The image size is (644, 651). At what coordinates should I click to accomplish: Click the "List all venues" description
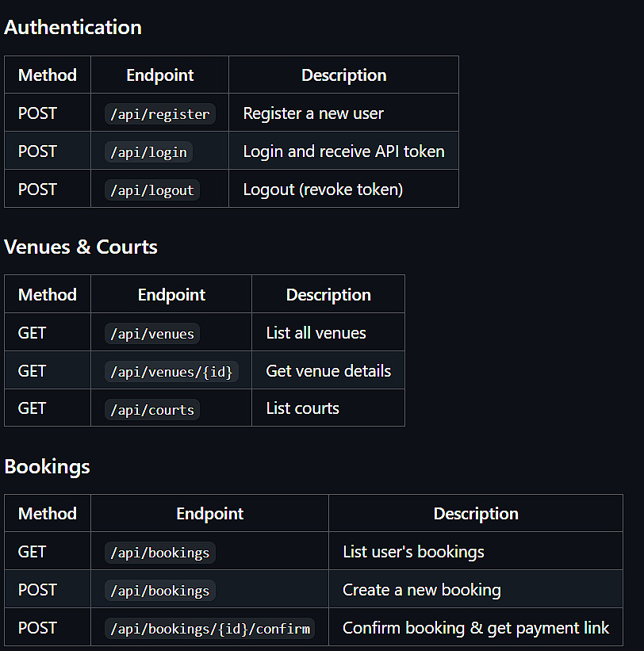coord(316,333)
